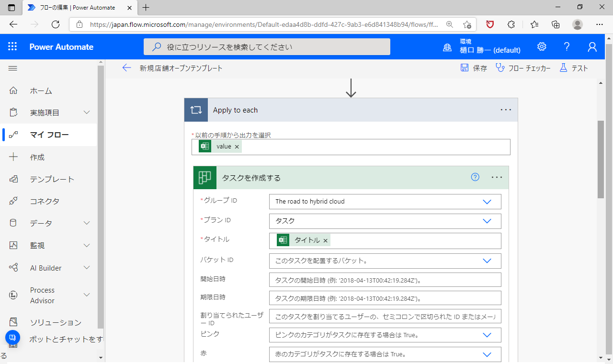Click the 開始日時 input field
Image resolution: width=613 pixels, height=364 pixels.
pyautogui.click(x=385, y=280)
